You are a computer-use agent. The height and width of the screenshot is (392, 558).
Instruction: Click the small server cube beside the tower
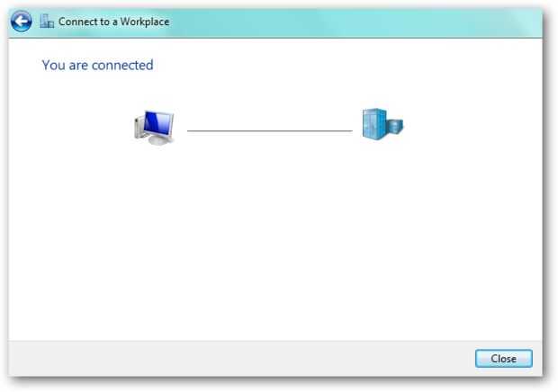coord(395,127)
